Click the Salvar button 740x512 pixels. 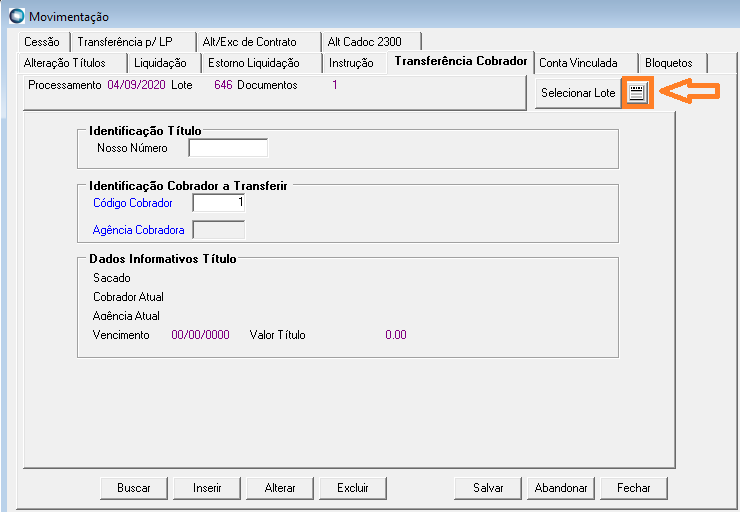[488, 488]
